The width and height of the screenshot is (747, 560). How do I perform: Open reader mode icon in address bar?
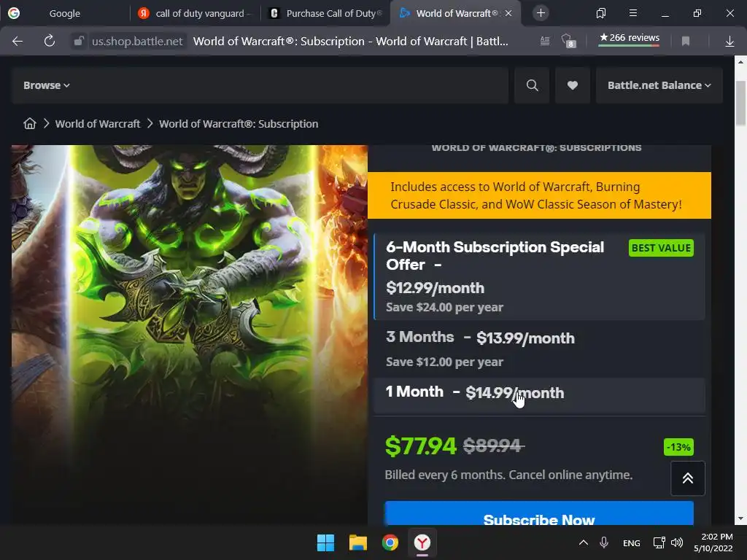545,42
